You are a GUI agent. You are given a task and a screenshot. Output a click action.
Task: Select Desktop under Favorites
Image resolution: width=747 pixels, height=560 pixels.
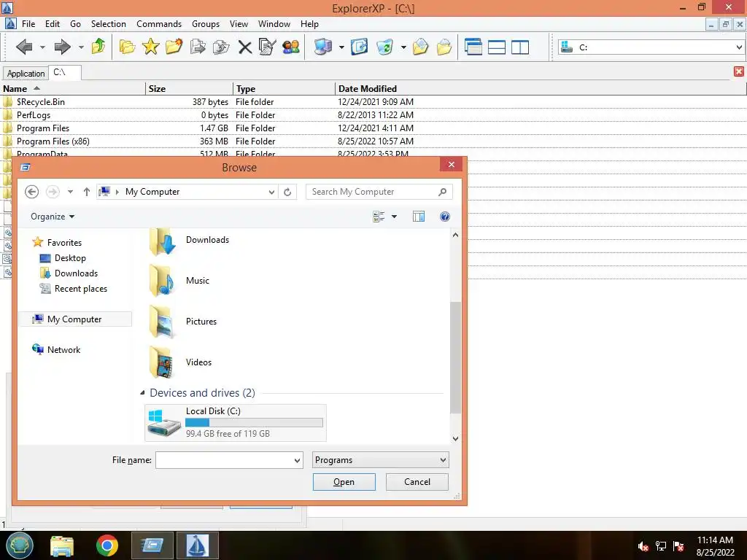tap(70, 258)
